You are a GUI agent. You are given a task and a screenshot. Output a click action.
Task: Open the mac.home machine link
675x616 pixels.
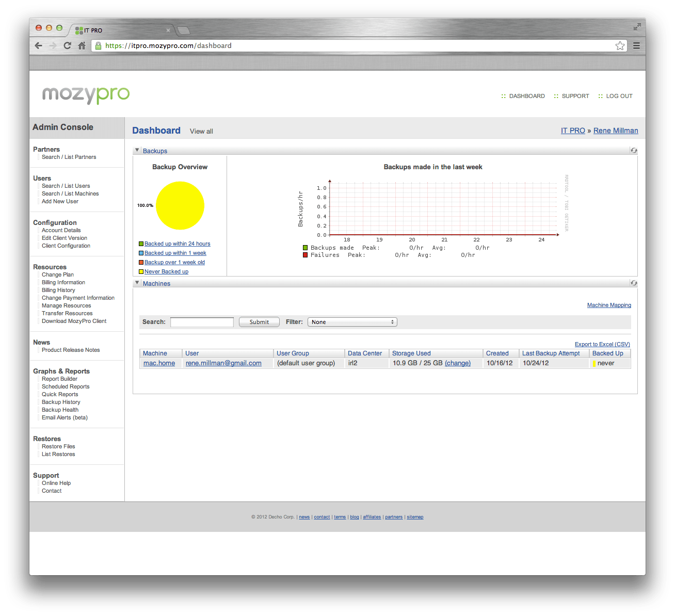pos(159,363)
